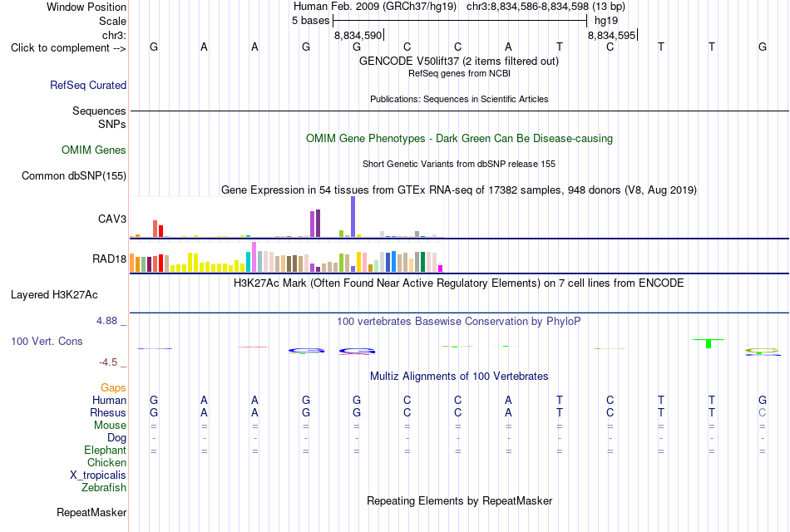Click the 'Human Feb. 2009 (GRCh37/hg19)' assembly text

coord(375,7)
